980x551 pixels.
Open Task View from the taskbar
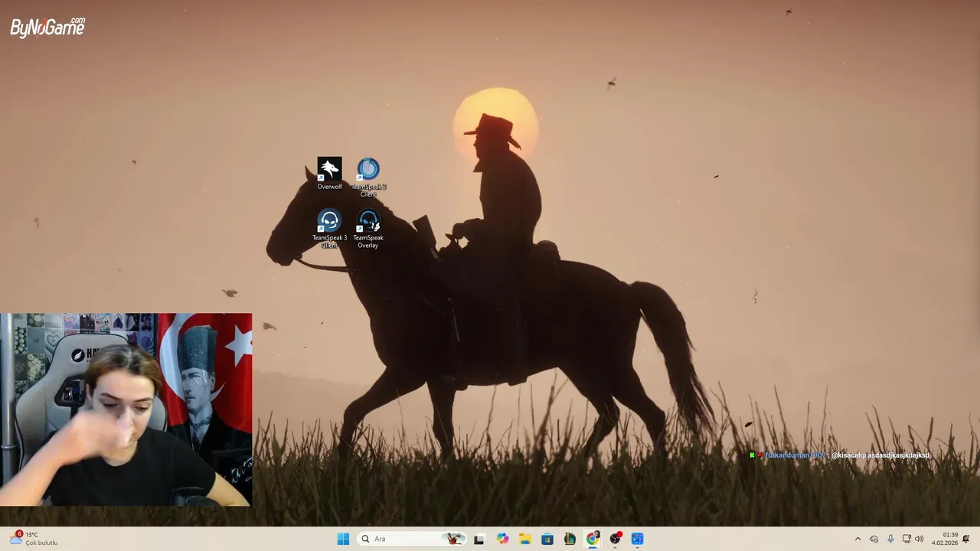(x=479, y=539)
